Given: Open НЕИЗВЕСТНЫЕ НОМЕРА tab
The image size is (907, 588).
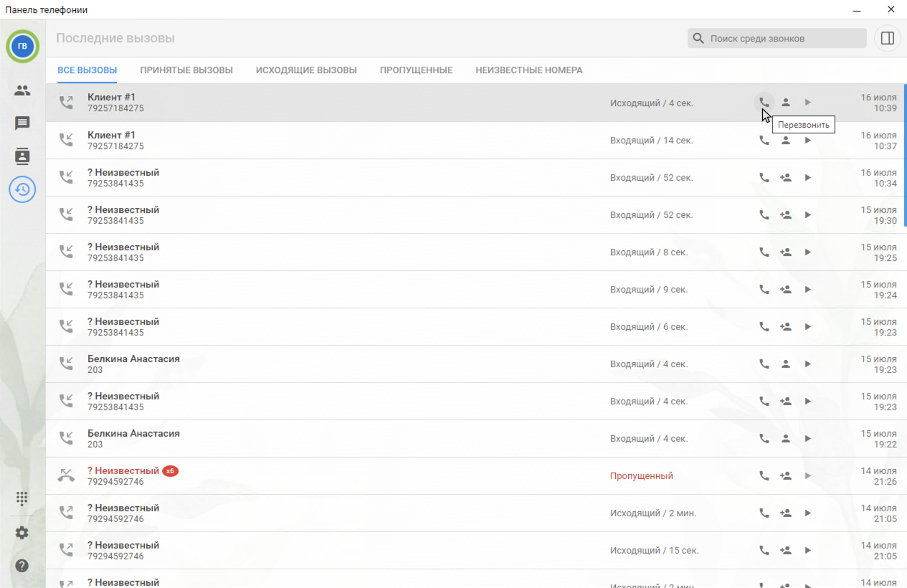Looking at the screenshot, I should coord(528,70).
